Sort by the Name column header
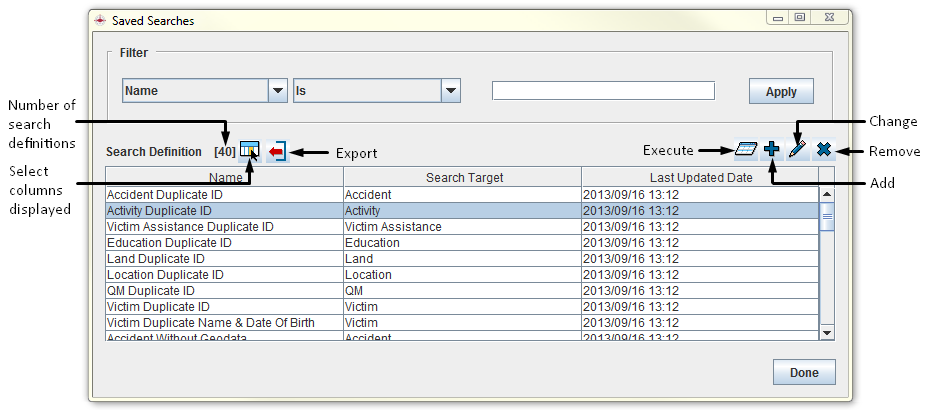The width and height of the screenshot is (928, 410). (225, 177)
